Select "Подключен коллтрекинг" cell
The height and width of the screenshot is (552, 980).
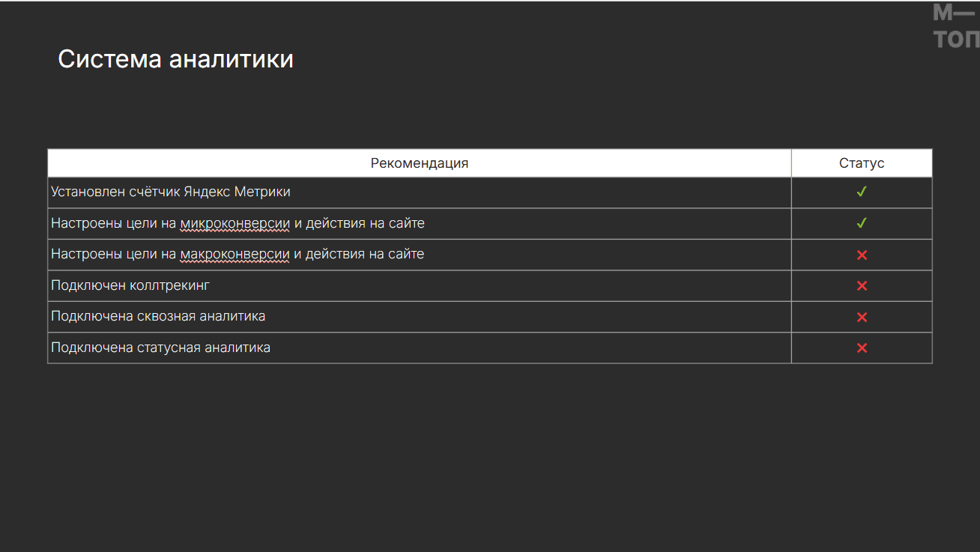point(420,285)
